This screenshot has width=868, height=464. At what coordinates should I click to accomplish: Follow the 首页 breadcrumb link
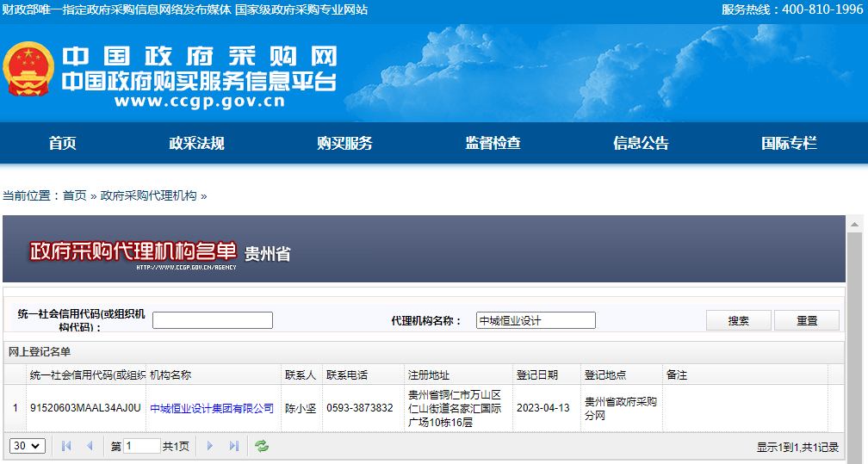75,195
